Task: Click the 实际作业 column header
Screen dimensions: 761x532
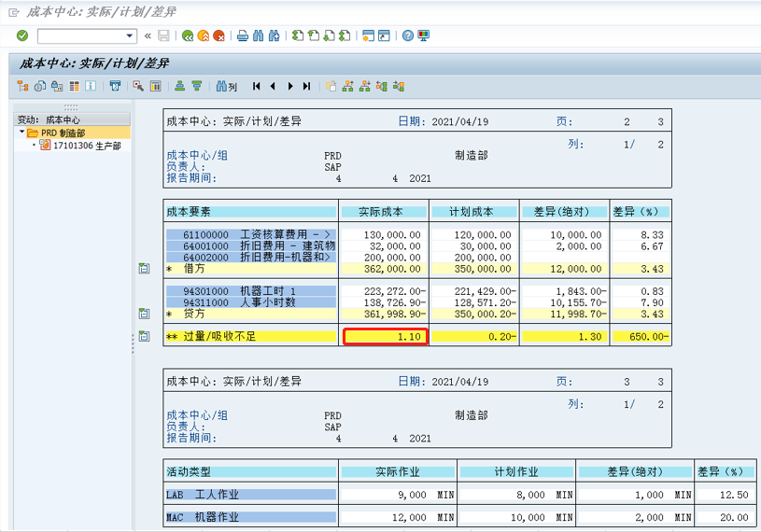Action: coord(398,472)
